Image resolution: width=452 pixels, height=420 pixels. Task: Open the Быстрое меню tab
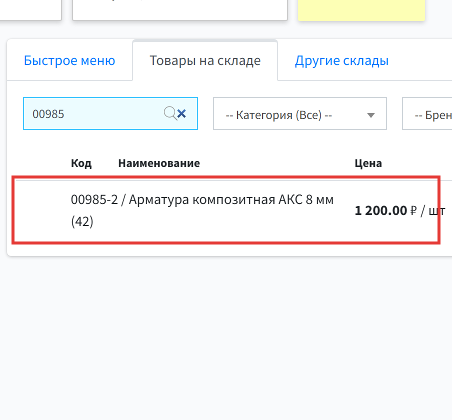70,61
